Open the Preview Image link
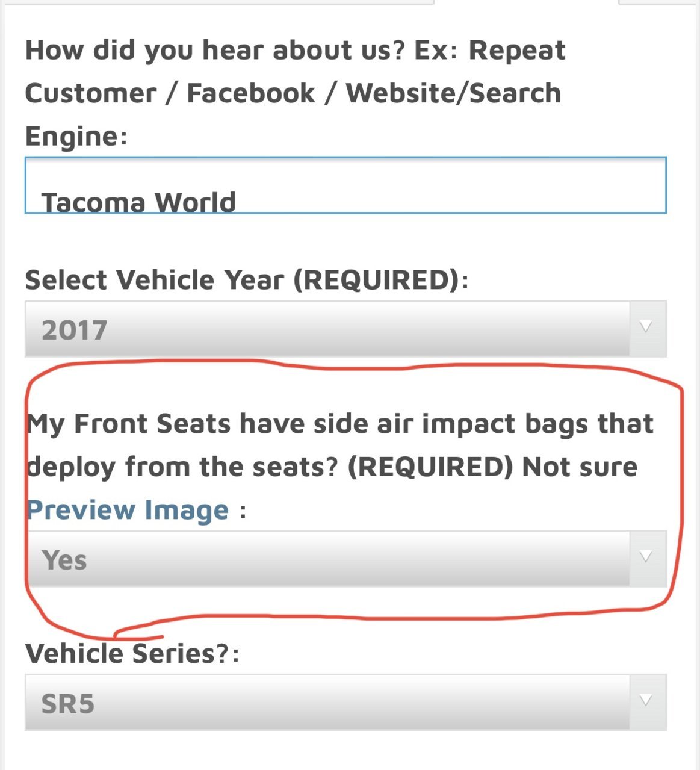Screen dimensions: 700x770 tap(128, 510)
